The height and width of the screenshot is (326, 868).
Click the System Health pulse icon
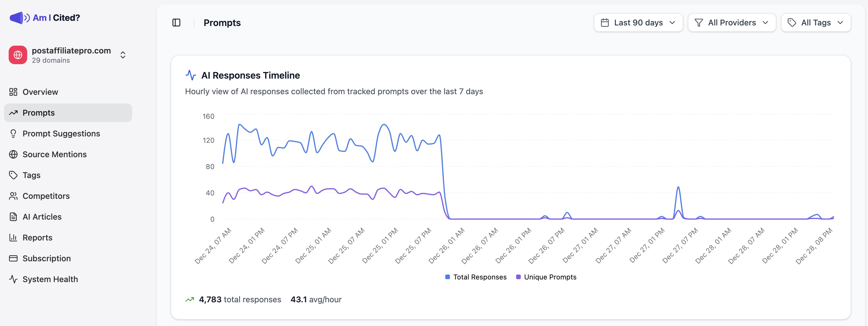point(14,279)
